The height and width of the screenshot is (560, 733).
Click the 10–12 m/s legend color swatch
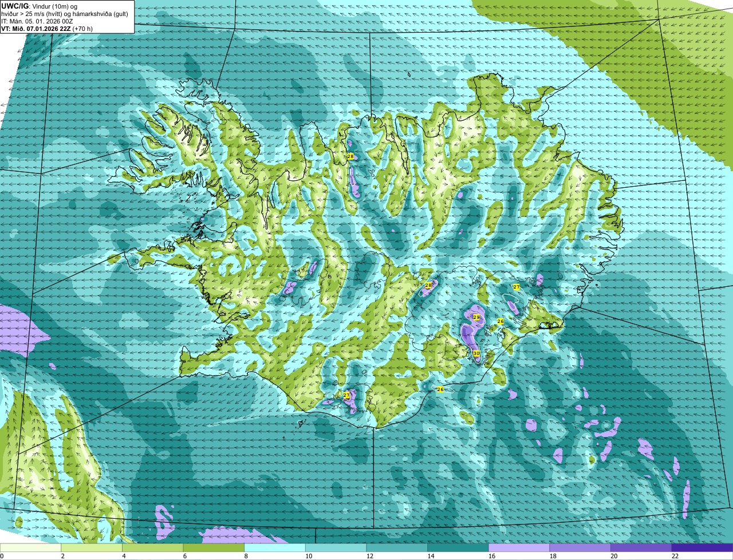click(336, 548)
